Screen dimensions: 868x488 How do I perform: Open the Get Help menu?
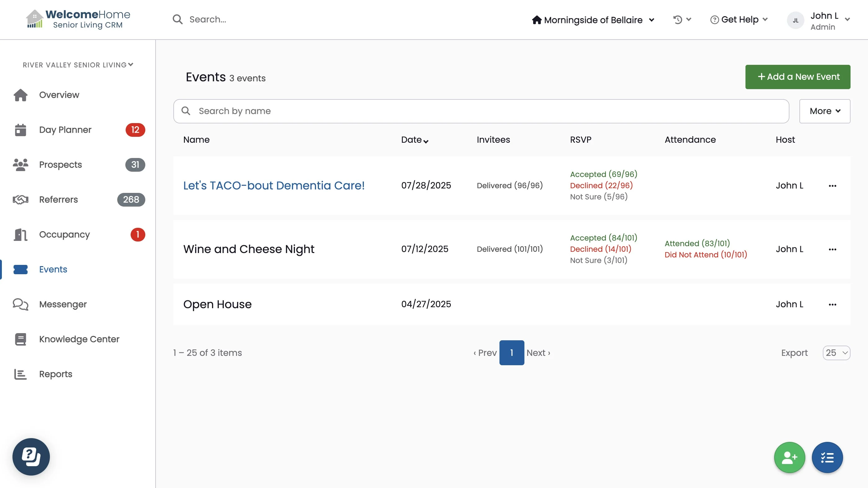coord(739,20)
